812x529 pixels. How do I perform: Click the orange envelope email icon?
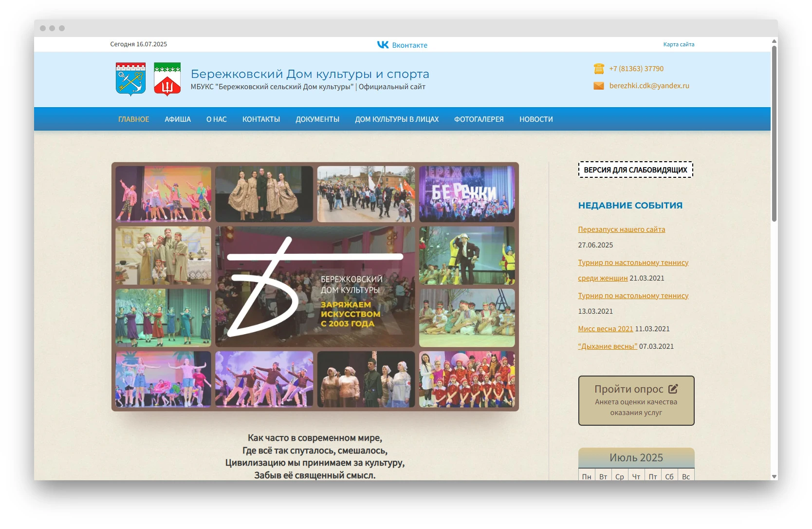tap(599, 86)
